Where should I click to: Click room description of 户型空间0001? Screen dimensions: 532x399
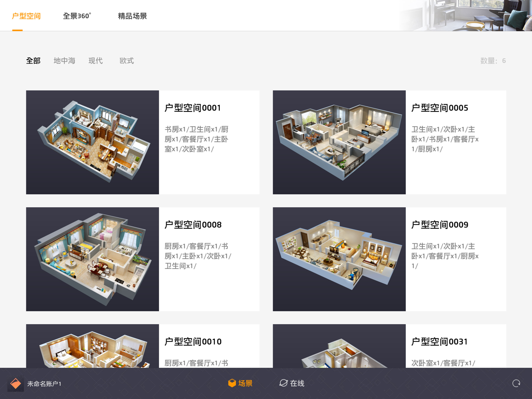tap(196, 139)
